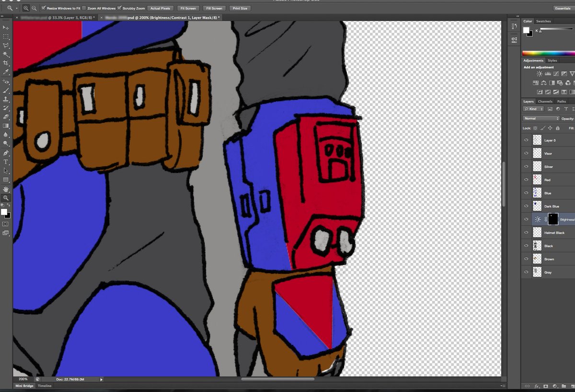
Task: Select the Horizontal Type tool
Action: tap(6, 162)
